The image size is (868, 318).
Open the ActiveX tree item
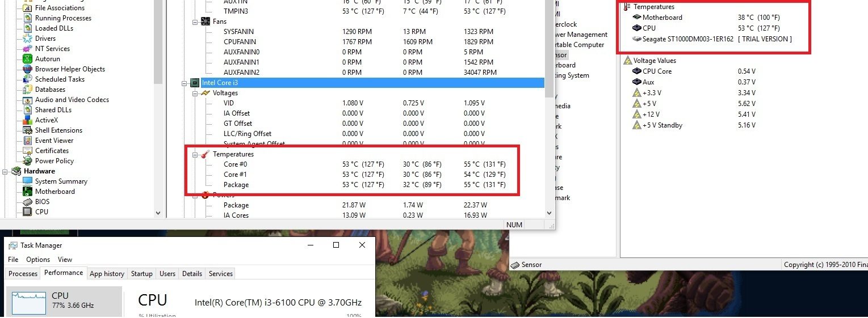(x=47, y=120)
